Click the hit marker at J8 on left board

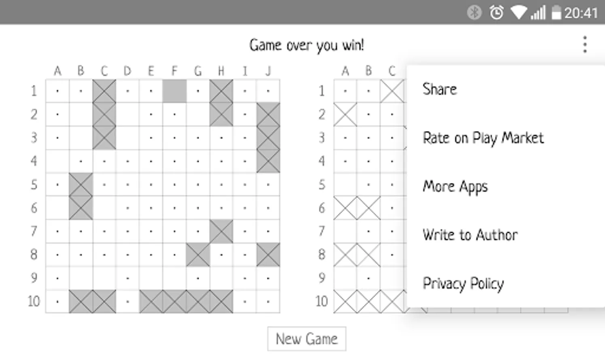pyautogui.click(x=268, y=255)
